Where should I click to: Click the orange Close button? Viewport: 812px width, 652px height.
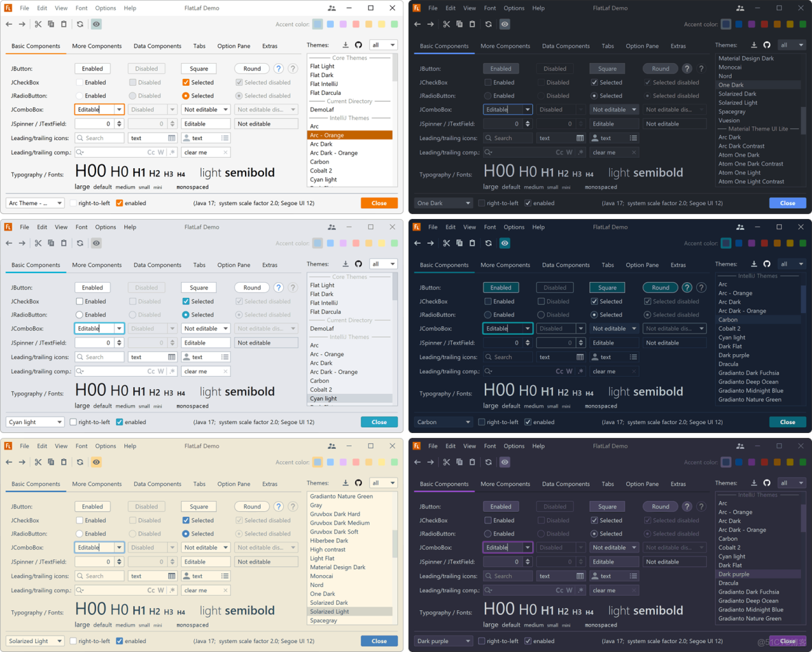(x=379, y=203)
